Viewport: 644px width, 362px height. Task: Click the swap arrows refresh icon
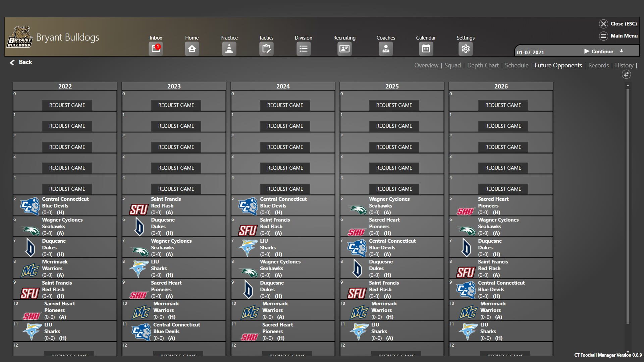626,74
